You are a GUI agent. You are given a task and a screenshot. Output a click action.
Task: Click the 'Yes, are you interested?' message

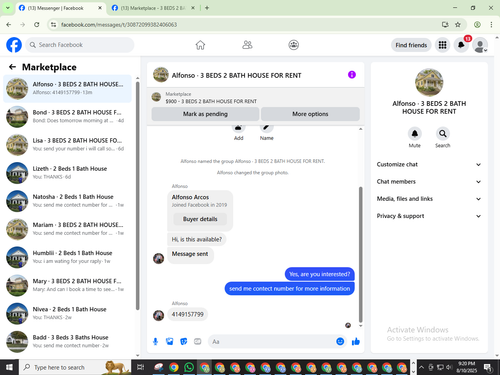(x=320, y=274)
